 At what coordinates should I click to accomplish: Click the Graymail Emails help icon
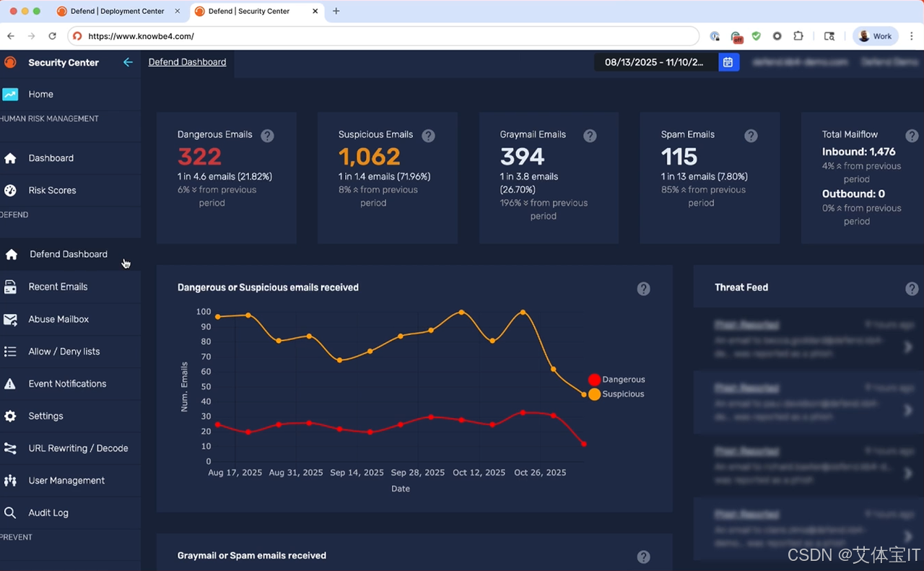pyautogui.click(x=590, y=135)
